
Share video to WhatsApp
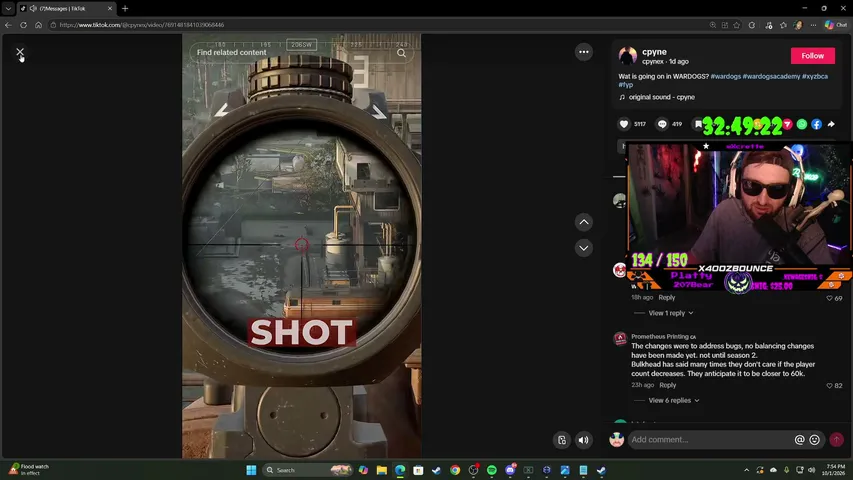[x=802, y=124]
